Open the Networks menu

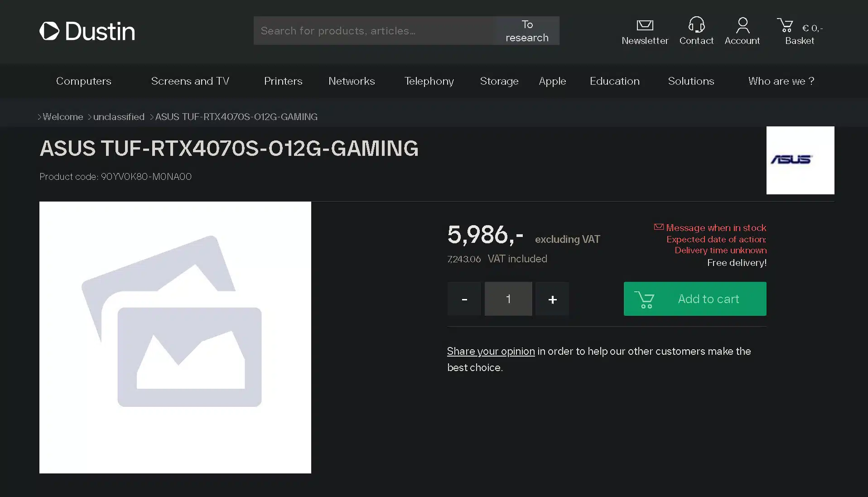coord(352,81)
